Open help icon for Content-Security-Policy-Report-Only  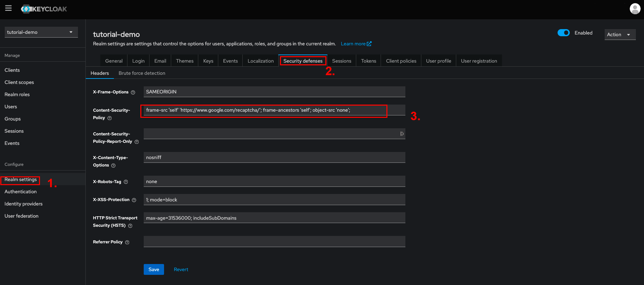(137, 142)
